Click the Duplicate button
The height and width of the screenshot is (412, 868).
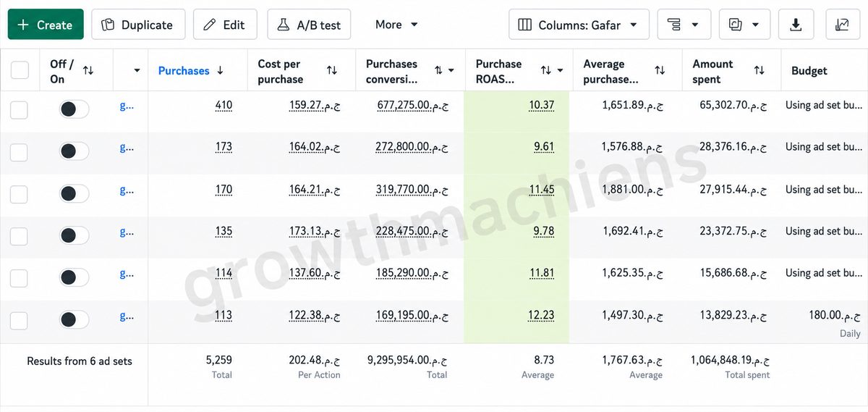(x=137, y=25)
